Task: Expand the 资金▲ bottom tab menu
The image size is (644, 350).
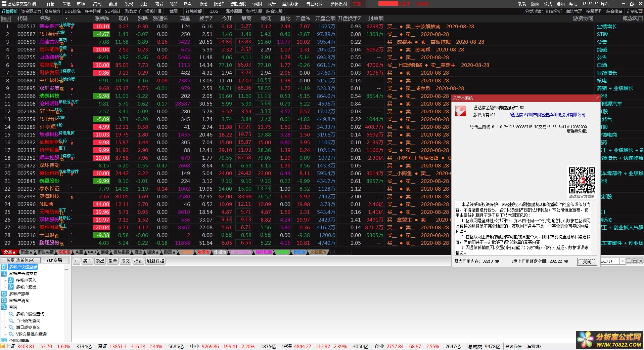Action: point(27,252)
